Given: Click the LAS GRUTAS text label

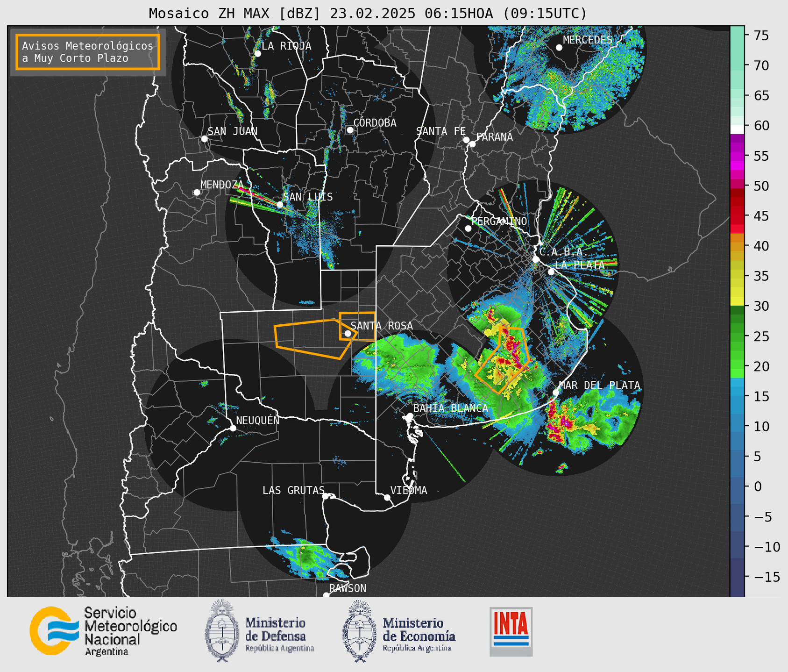Looking at the screenshot, I should pyautogui.click(x=293, y=490).
